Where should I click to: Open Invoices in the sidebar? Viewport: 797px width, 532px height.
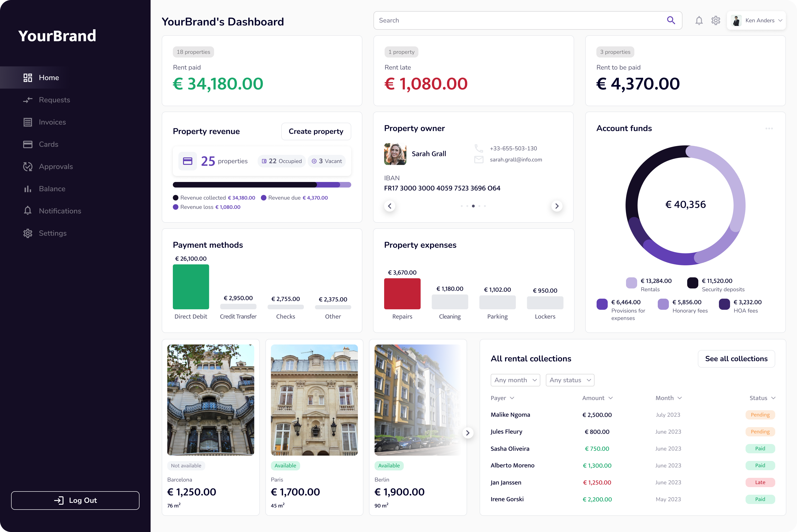52,122
